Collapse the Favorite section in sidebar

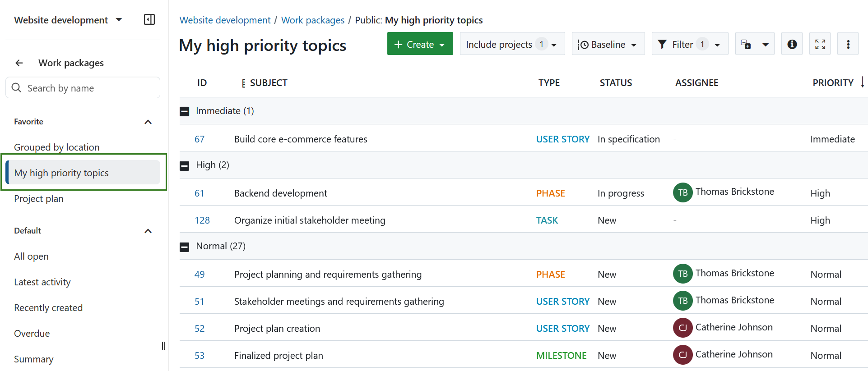point(148,122)
